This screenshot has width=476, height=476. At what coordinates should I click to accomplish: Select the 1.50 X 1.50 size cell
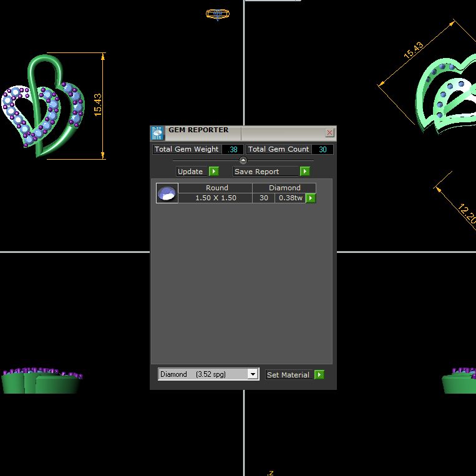pos(215,198)
